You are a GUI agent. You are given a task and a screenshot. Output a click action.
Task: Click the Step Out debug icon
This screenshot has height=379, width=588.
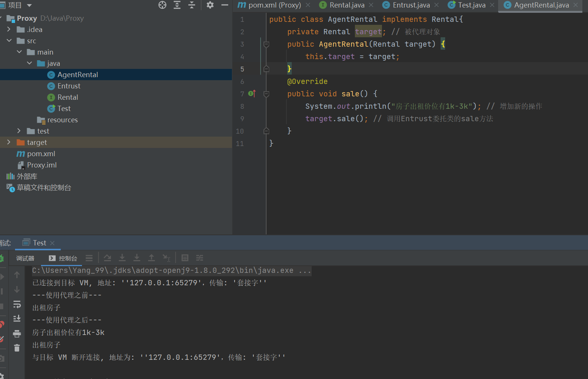[x=152, y=258]
